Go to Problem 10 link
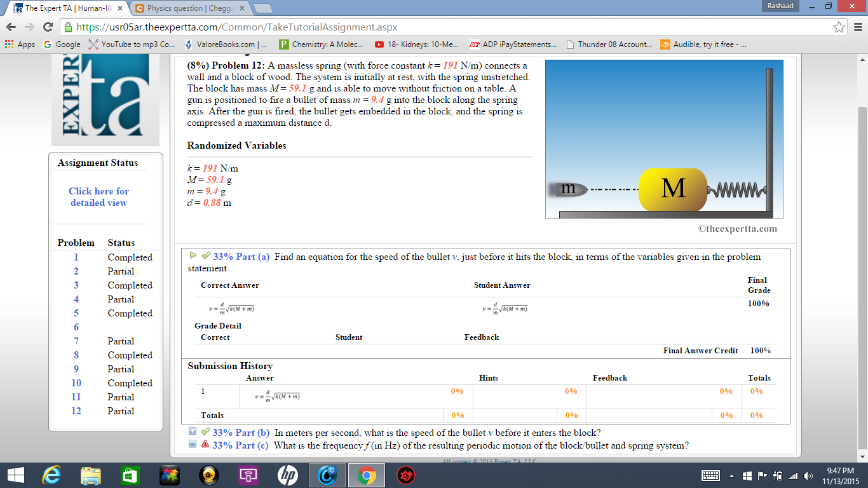Screen dimensions: 868x488 [76, 383]
